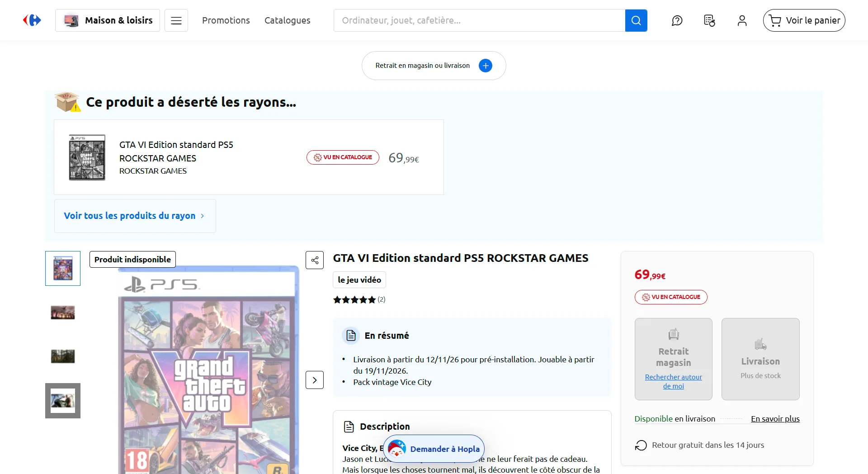Click 69,99€ price in the unavailable banner
This screenshot has width=868, height=474.
pyautogui.click(x=404, y=158)
